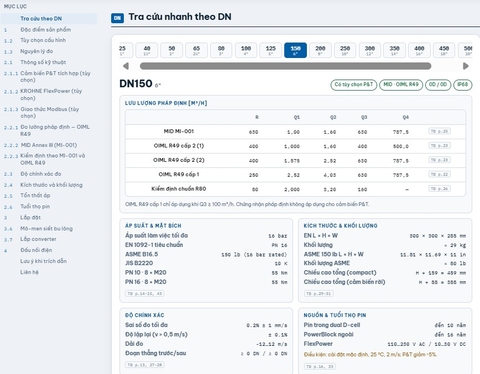Viewport: 480px width, 374px height.
Task: Click page reference in OIML R49 cấp 1 row
Action: [439, 174]
